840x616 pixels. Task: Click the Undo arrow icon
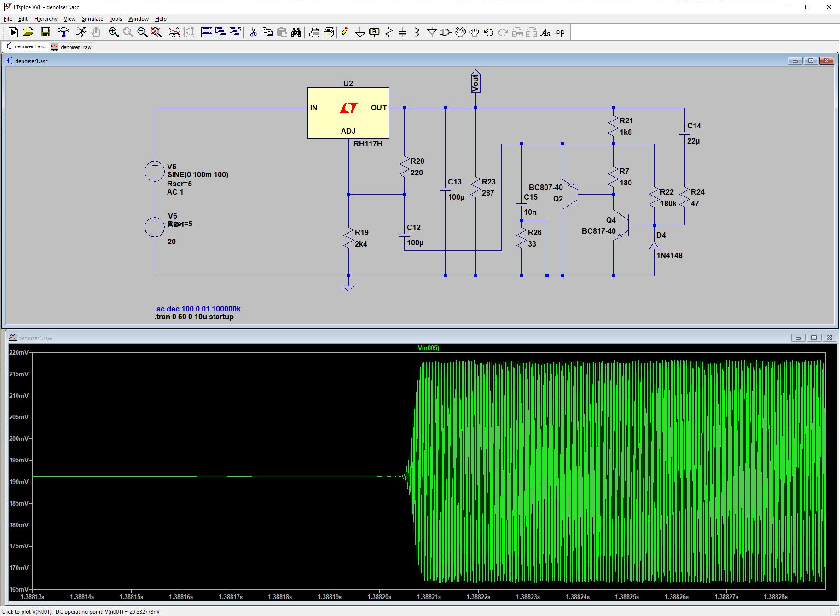(x=488, y=32)
